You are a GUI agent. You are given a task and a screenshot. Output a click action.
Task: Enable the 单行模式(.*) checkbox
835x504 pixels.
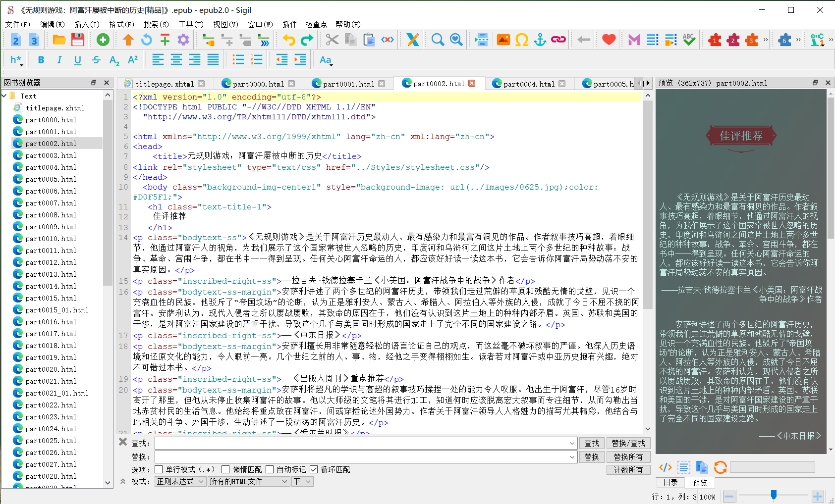point(159,469)
